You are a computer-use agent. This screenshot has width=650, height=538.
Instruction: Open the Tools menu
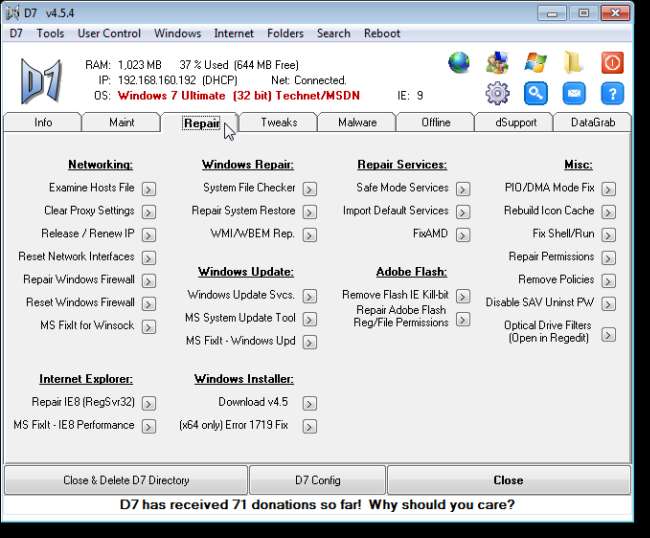point(50,33)
